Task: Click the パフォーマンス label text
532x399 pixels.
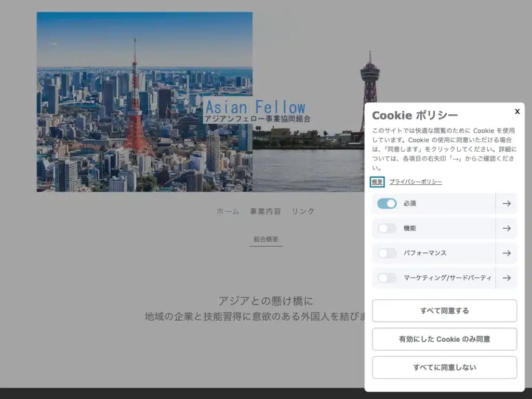Action: pyautogui.click(x=425, y=253)
